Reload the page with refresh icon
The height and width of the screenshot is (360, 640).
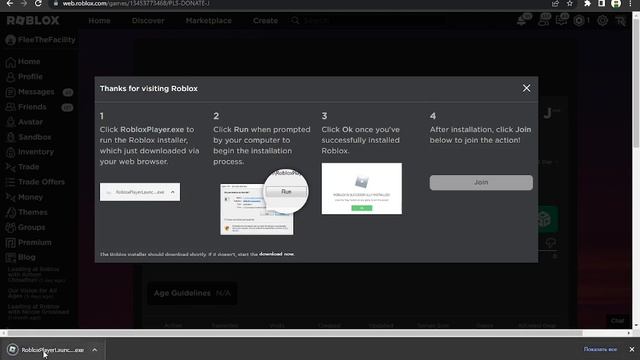[38, 4]
